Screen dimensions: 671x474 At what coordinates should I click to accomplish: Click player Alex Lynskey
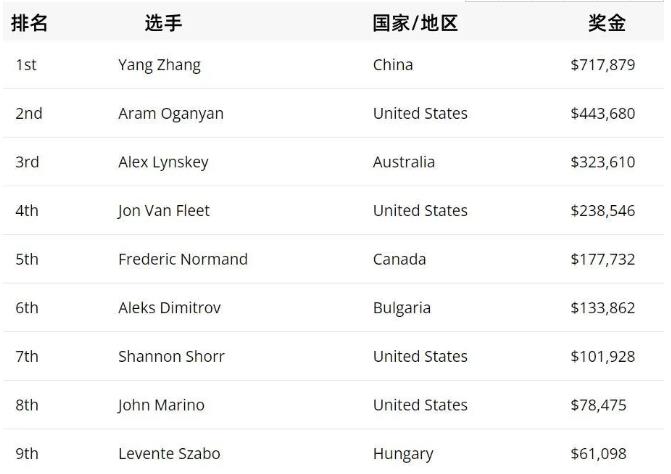[163, 162]
